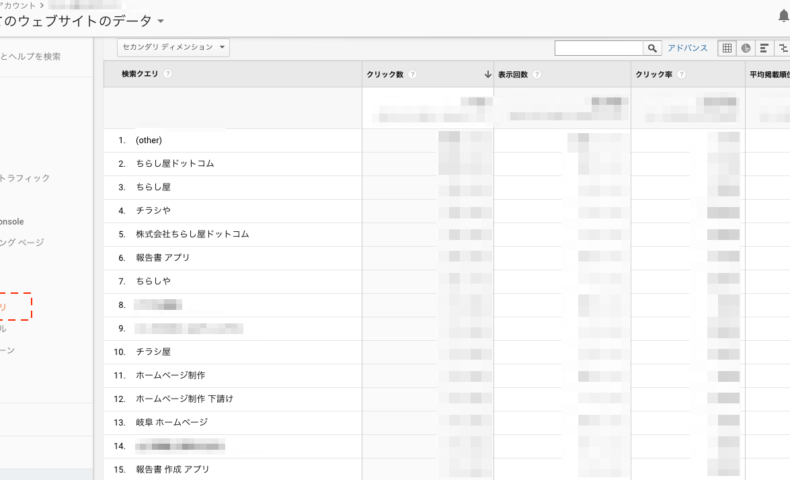Sort by クリック数 column header
Screen dimensions: 790x480
pyautogui.click(x=385, y=74)
